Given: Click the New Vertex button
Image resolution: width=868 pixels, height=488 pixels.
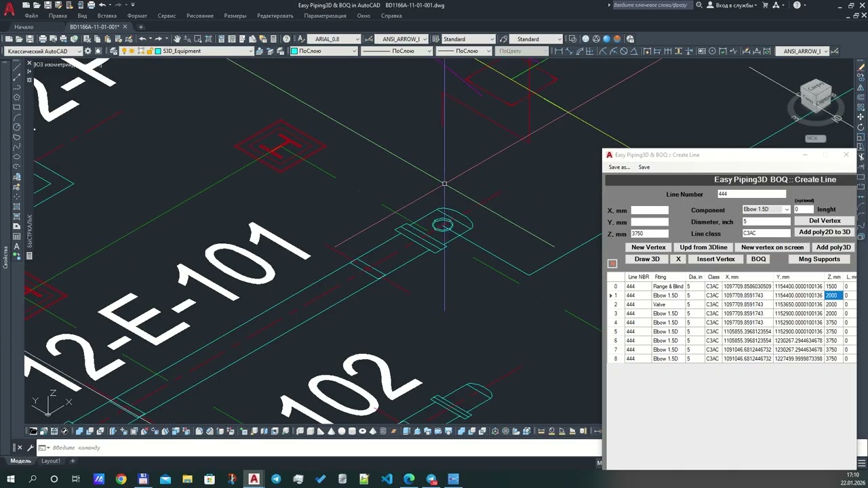Looking at the screenshot, I should [x=648, y=247].
